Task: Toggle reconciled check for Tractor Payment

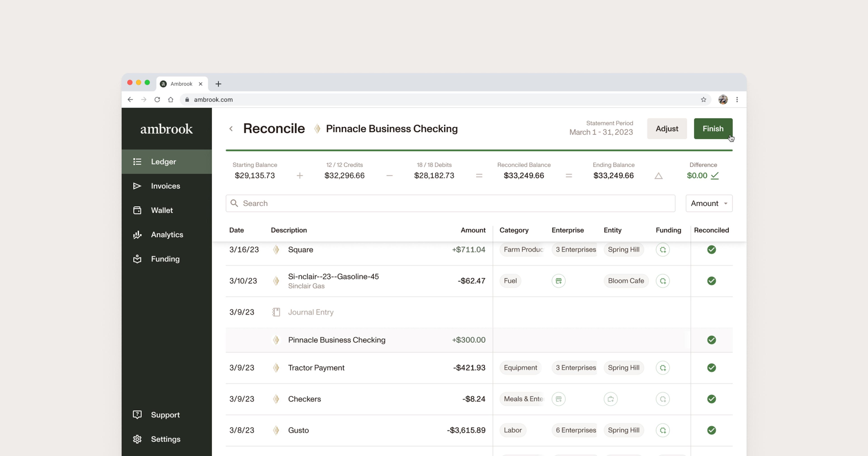Action: [x=711, y=368]
